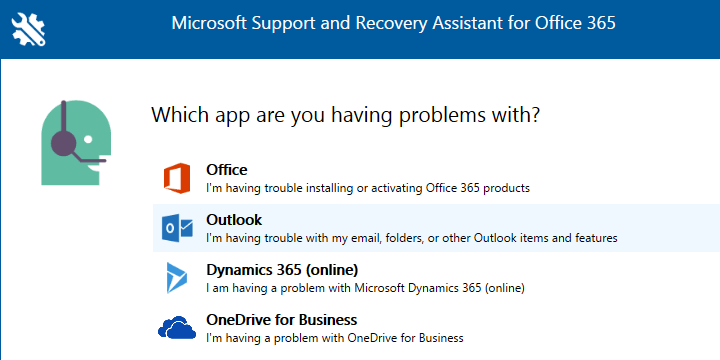Choose the Outlook option title
The width and height of the screenshot is (720, 360).
234,220
